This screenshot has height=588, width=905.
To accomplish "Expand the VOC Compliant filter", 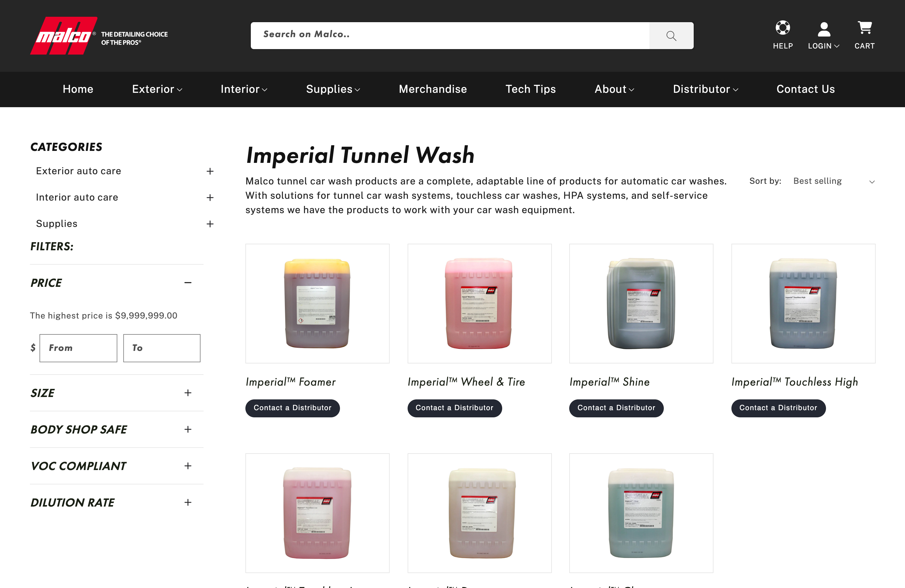I will (188, 466).
